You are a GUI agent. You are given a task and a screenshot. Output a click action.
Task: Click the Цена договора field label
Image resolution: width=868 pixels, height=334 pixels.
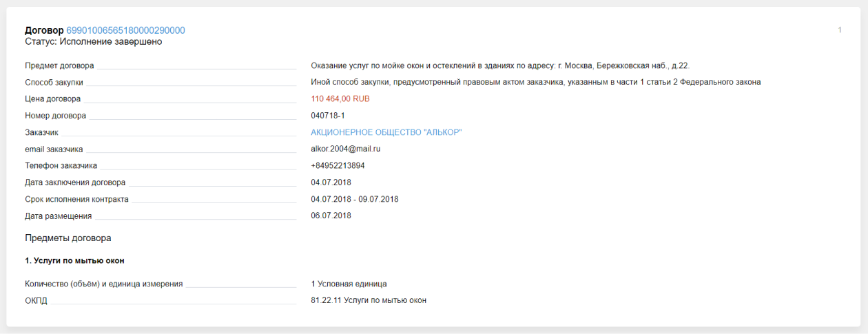[x=52, y=99]
